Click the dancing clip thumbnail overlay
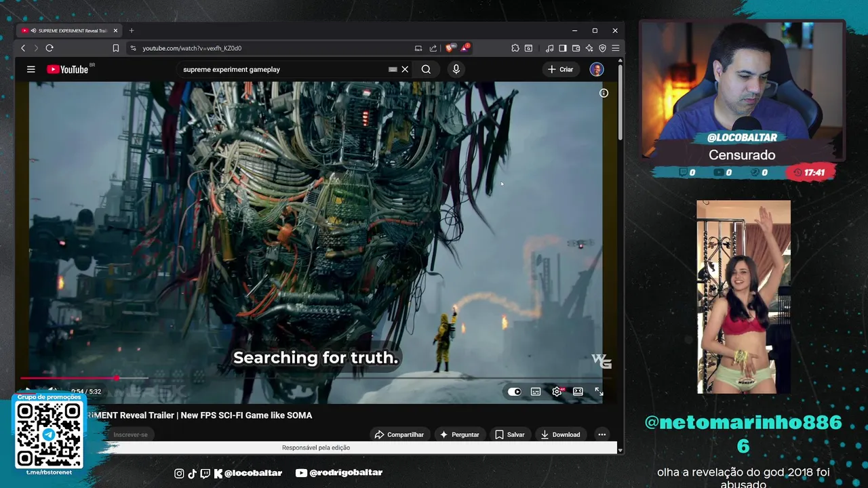The image size is (868, 488). [x=743, y=297]
